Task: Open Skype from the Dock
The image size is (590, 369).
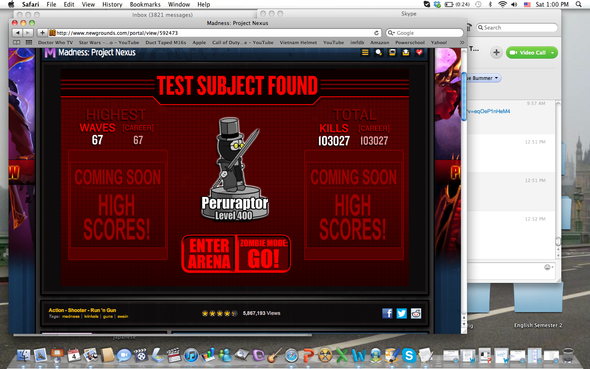Action: click(x=409, y=355)
